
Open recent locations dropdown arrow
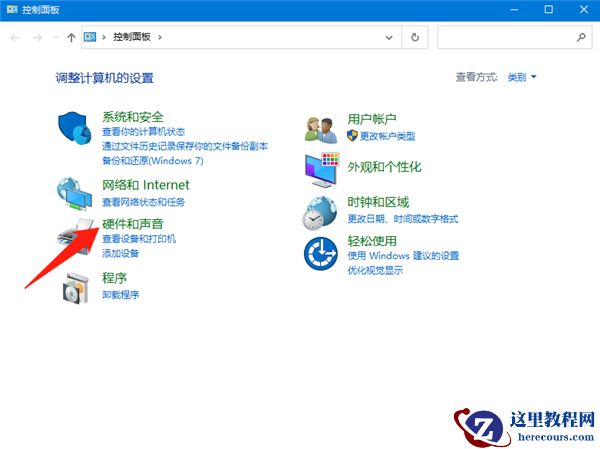coord(55,38)
